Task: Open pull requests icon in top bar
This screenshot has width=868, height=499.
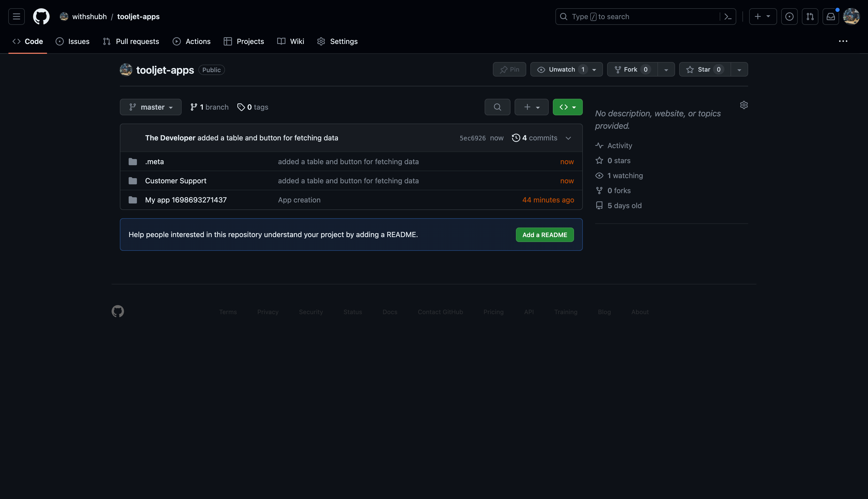Action: coord(810,17)
